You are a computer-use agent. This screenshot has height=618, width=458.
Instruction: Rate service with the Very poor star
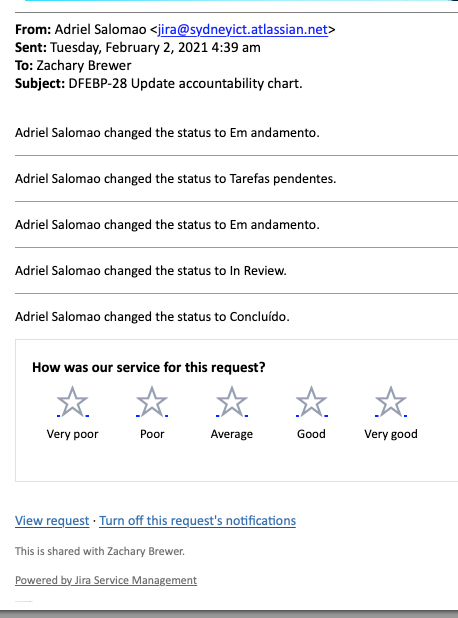[73, 402]
